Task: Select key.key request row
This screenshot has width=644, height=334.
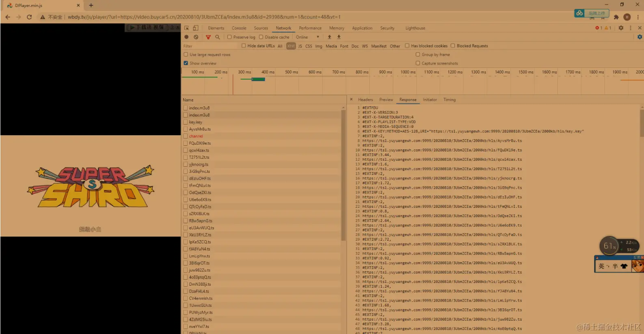Action: [x=262, y=122]
